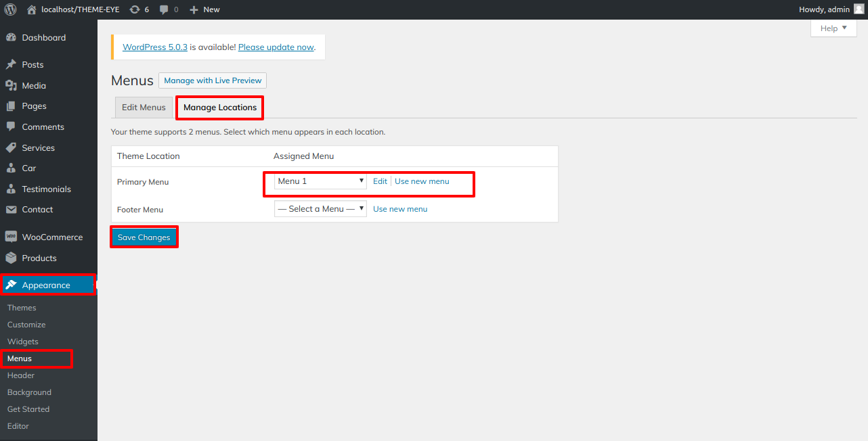Open the updates icon showing 6
The width and height of the screenshot is (868, 441).
click(x=135, y=9)
